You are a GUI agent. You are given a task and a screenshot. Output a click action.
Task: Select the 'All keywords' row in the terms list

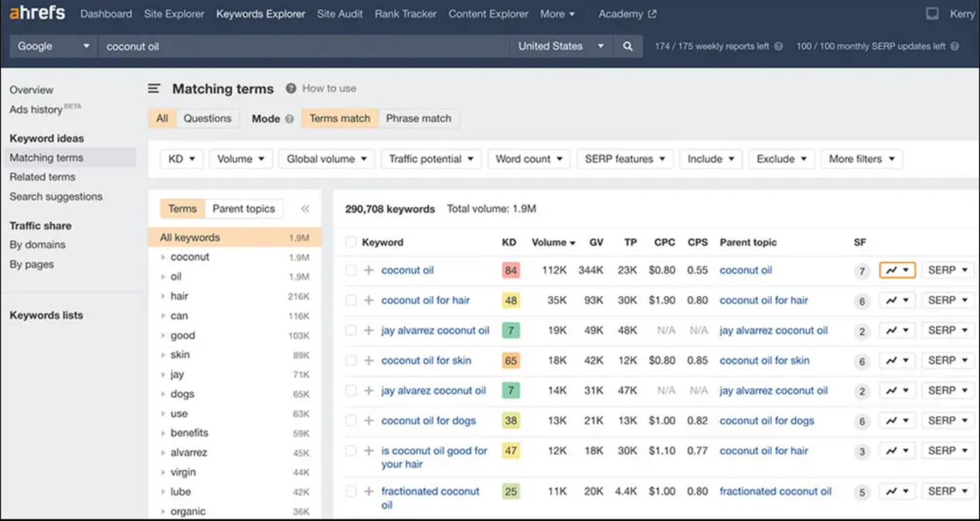click(x=235, y=238)
